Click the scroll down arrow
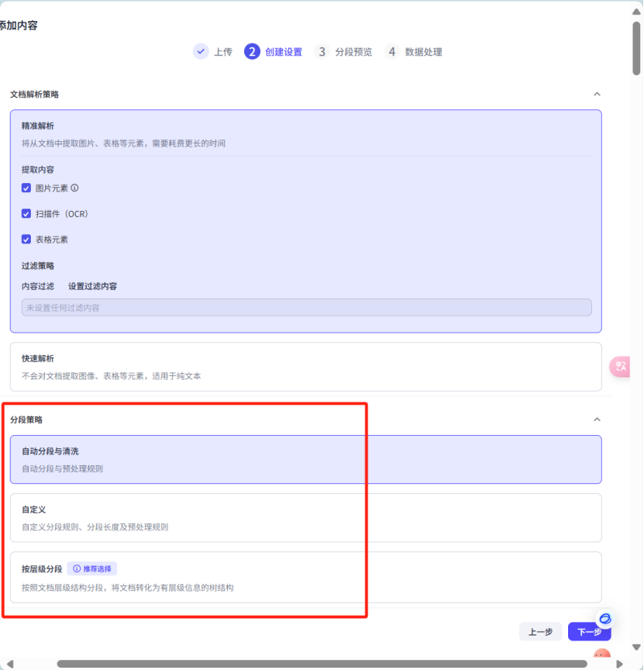The image size is (644, 670). pos(636,648)
